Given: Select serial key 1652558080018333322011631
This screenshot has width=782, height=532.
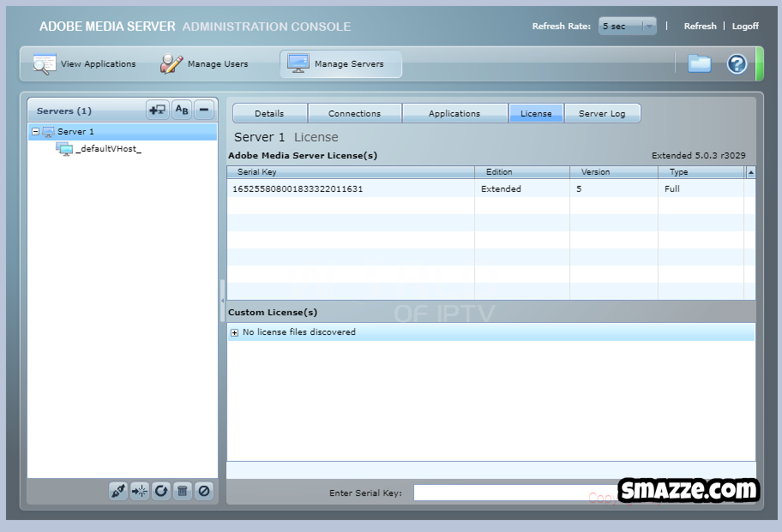Looking at the screenshot, I should (x=298, y=188).
